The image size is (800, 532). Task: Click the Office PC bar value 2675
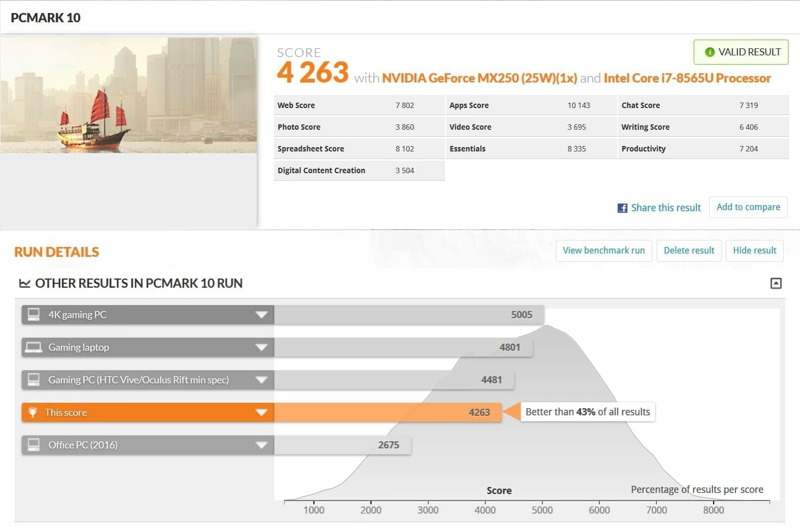(x=389, y=445)
